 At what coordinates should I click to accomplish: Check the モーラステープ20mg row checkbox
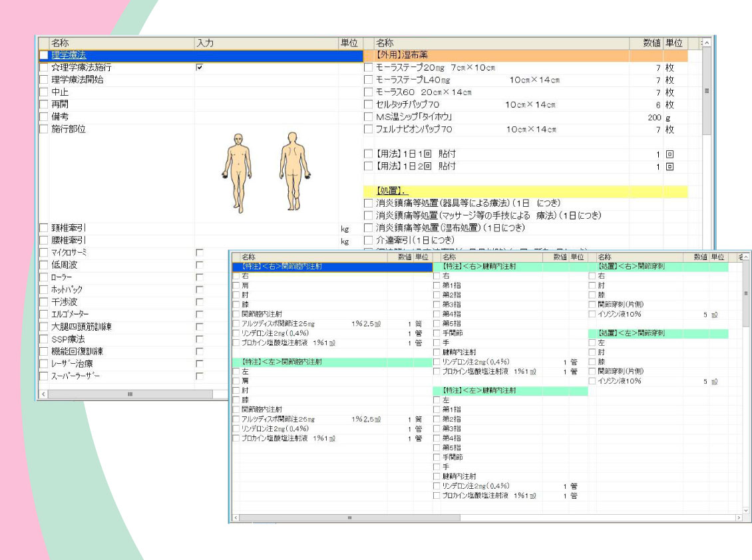click(x=368, y=68)
